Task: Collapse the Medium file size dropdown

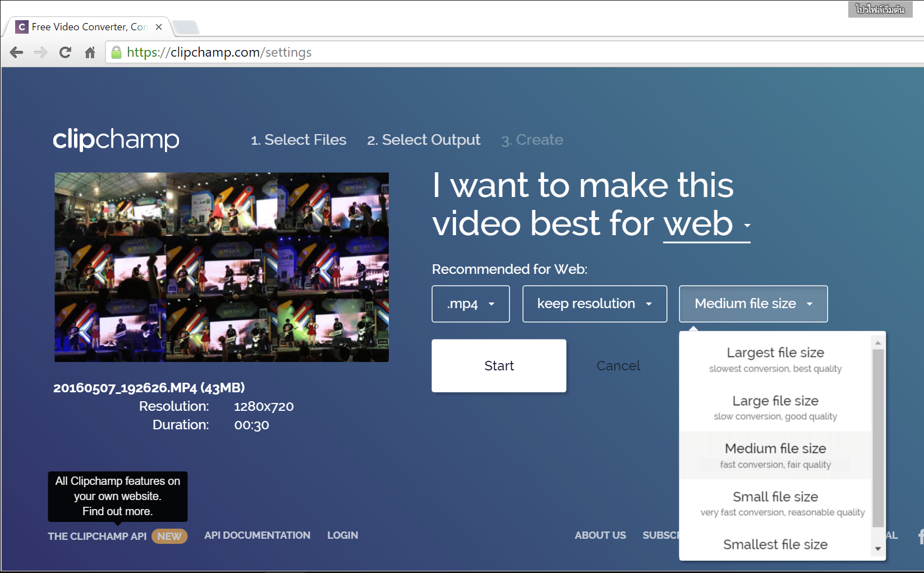Action: point(753,304)
